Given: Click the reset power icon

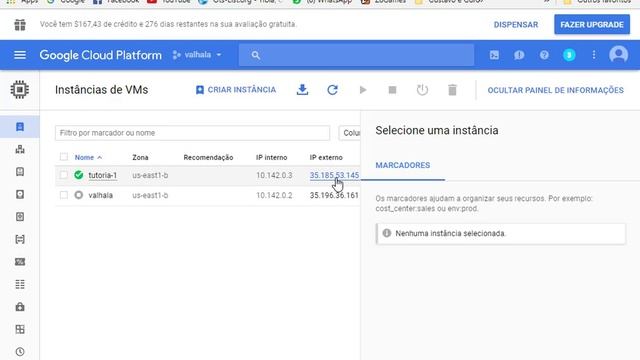Looking at the screenshot, I should coord(422,90).
